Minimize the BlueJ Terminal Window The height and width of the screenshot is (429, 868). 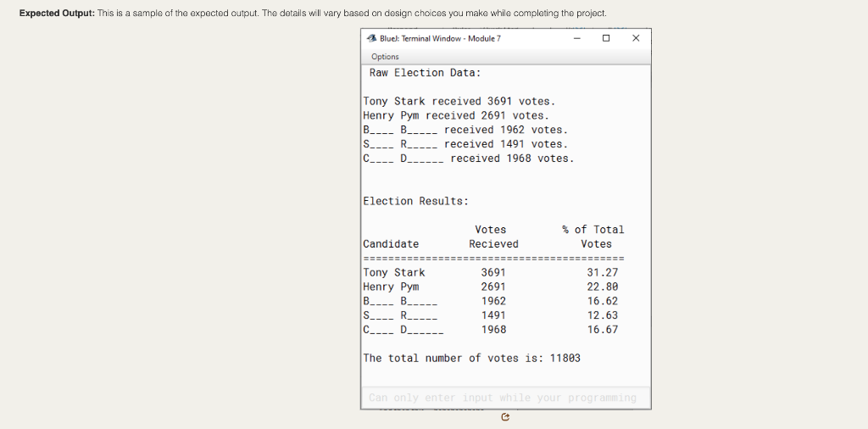point(576,38)
